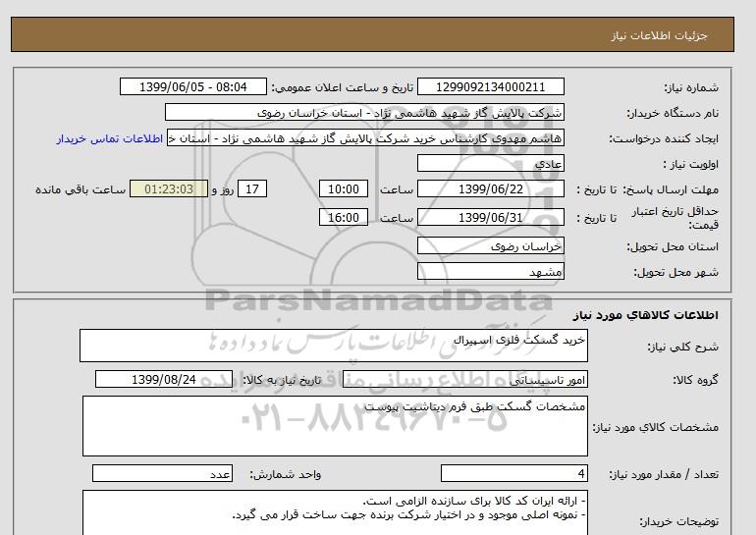Click price validity date 1399/06/31
The width and height of the screenshot is (756, 535).
pyautogui.click(x=490, y=217)
